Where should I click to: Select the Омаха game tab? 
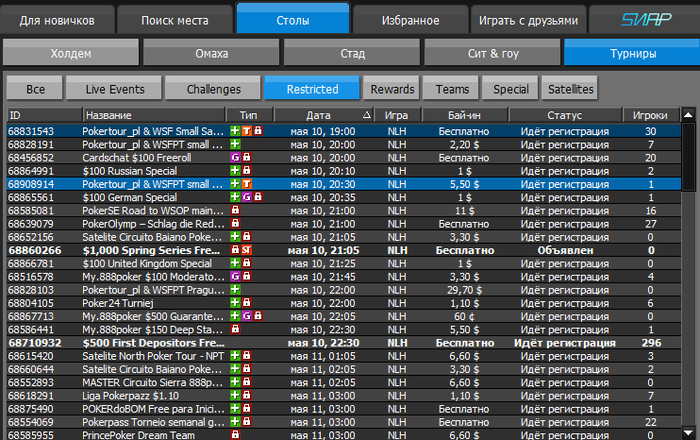[212, 53]
